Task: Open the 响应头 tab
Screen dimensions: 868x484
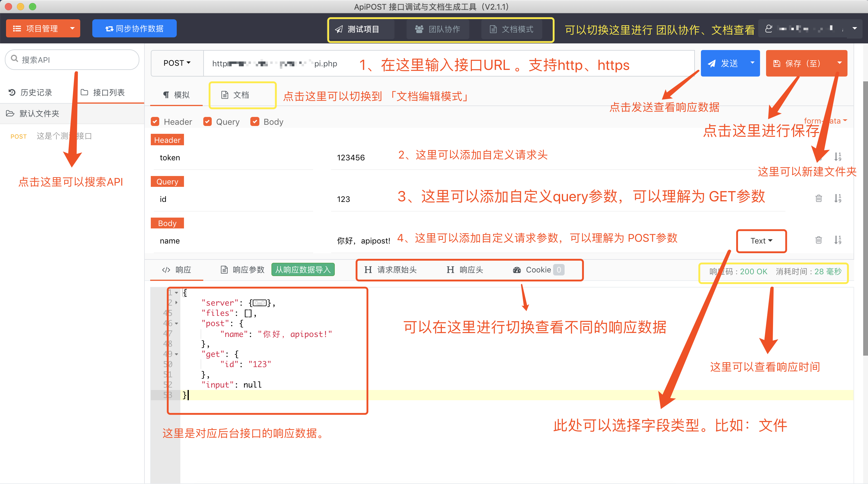Action: click(x=465, y=270)
